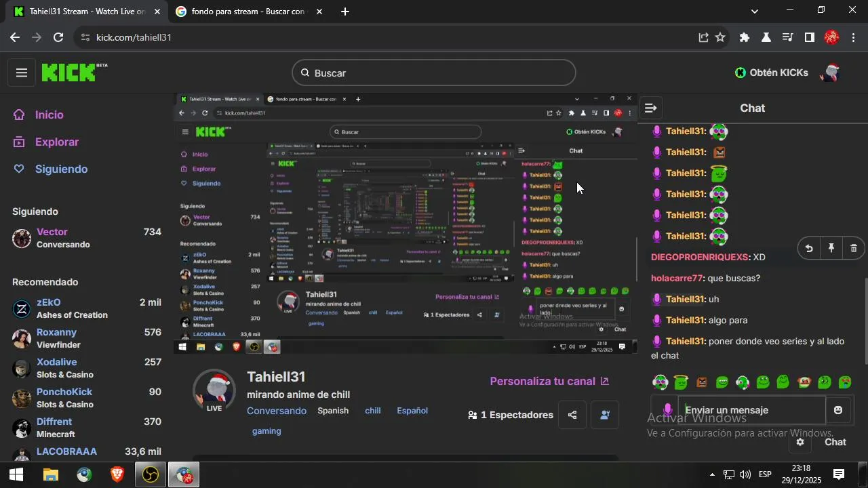The width and height of the screenshot is (868, 488).
Task: Open browser three-dot menu
Action: pyautogui.click(x=853, y=37)
